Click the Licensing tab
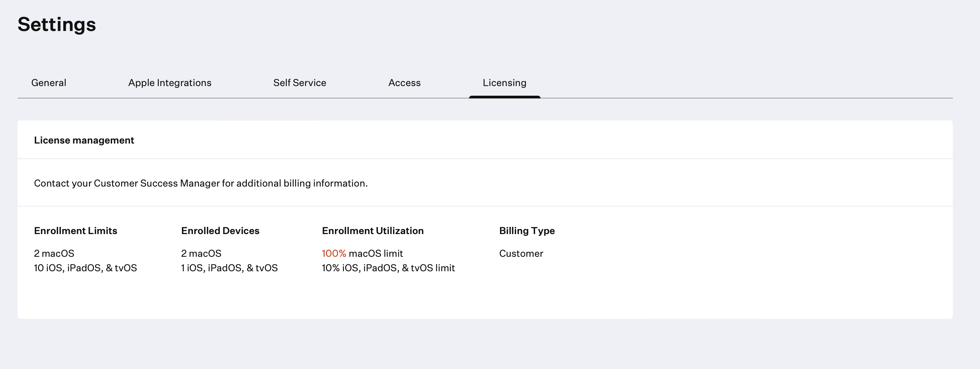The height and width of the screenshot is (369, 980). click(x=504, y=83)
